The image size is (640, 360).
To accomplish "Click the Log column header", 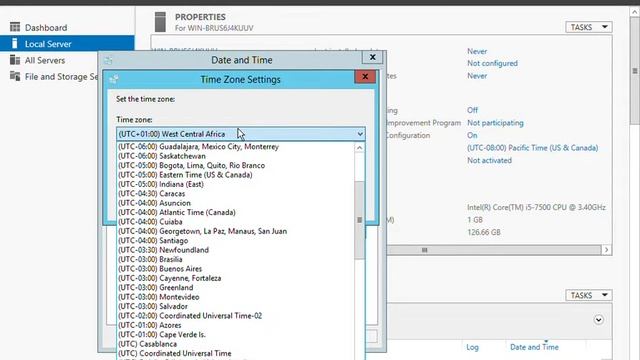I will coord(472,347).
